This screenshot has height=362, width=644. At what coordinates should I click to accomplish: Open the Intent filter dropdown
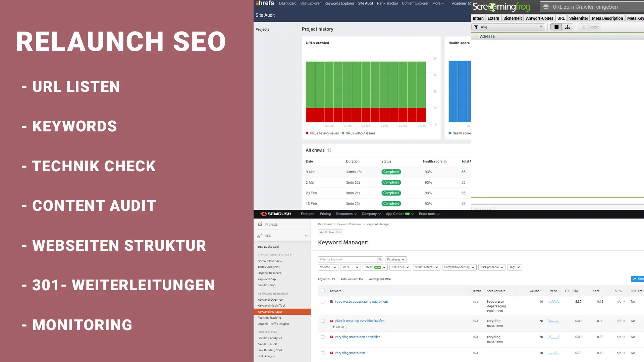pyautogui.click(x=375, y=267)
